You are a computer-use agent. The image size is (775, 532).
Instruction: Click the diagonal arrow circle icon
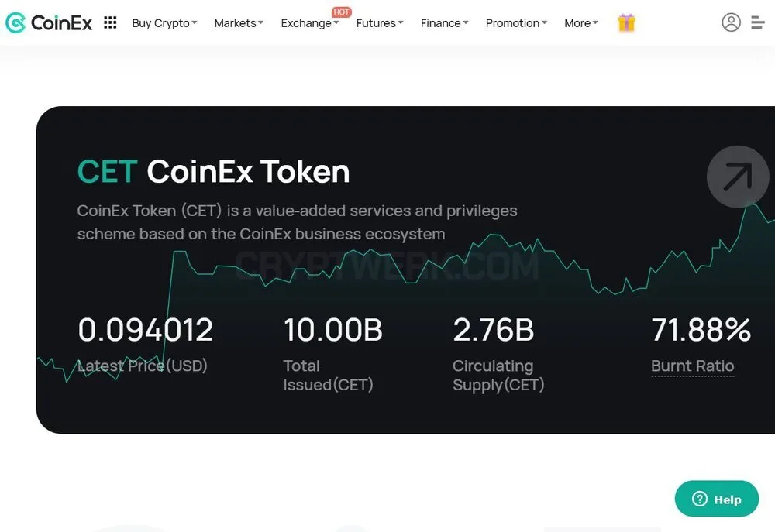[738, 177]
